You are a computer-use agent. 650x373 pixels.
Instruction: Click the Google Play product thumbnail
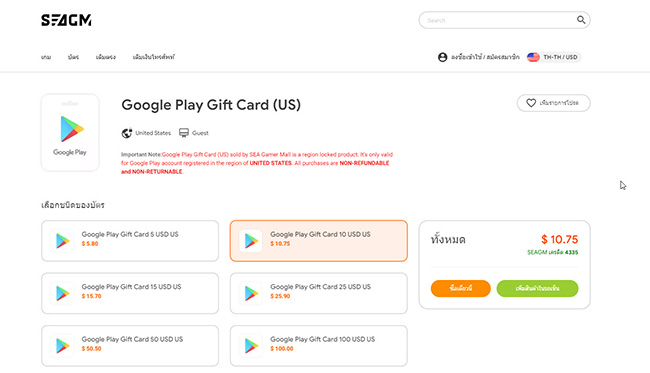(x=70, y=133)
